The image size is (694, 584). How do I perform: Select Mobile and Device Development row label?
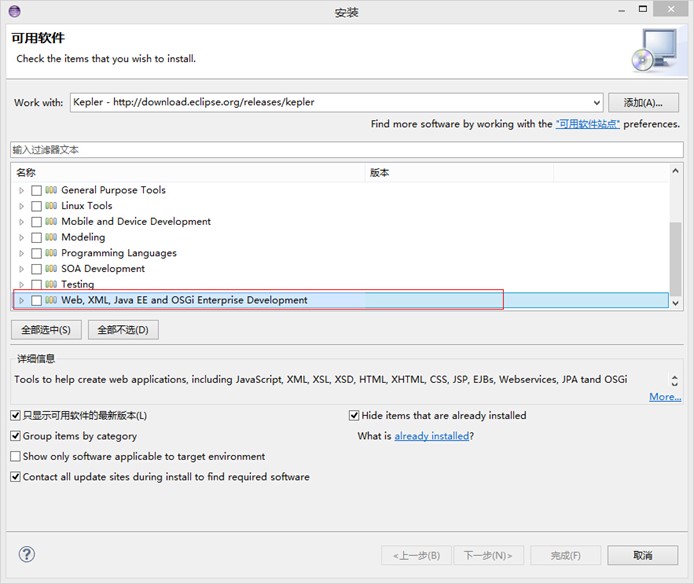point(136,222)
